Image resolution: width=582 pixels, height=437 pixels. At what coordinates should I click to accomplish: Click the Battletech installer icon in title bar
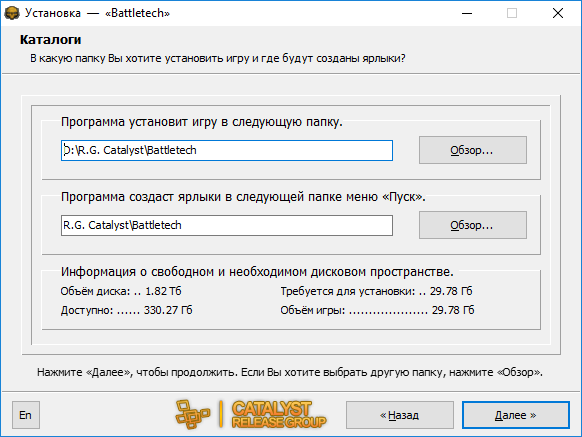(12, 13)
